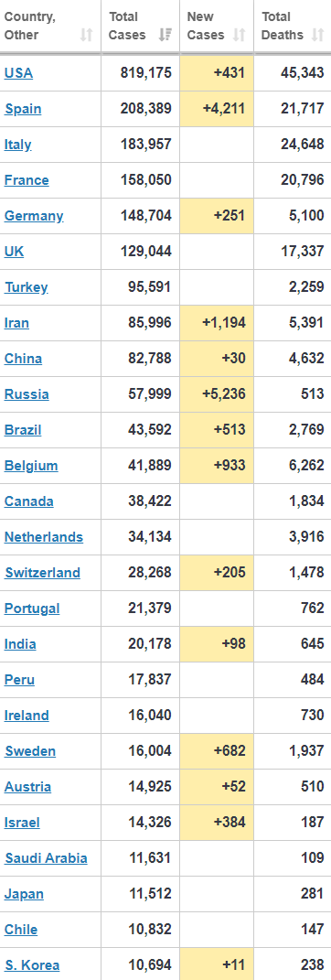331x980 pixels.
Task: Follow the Saudi Arabia link
Action: (47, 857)
